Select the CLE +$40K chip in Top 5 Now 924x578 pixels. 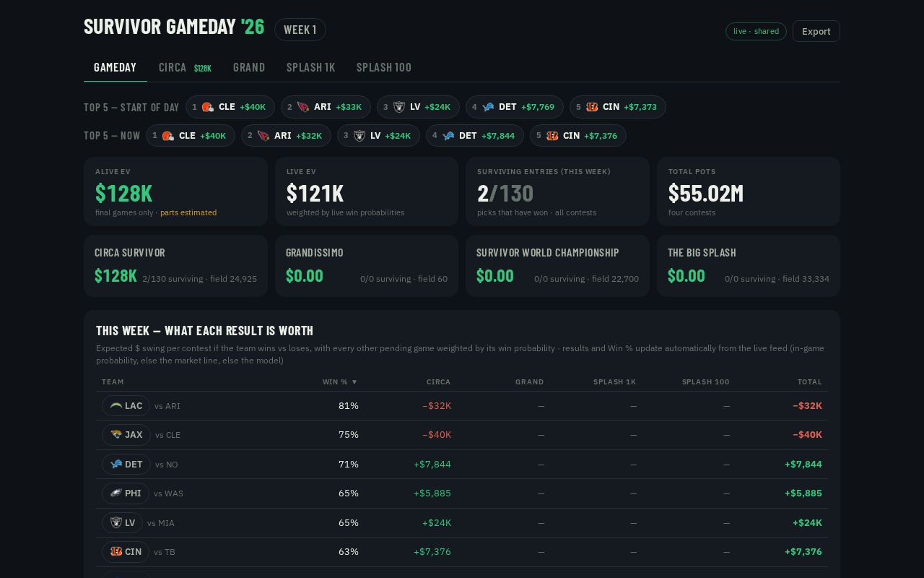(x=191, y=136)
